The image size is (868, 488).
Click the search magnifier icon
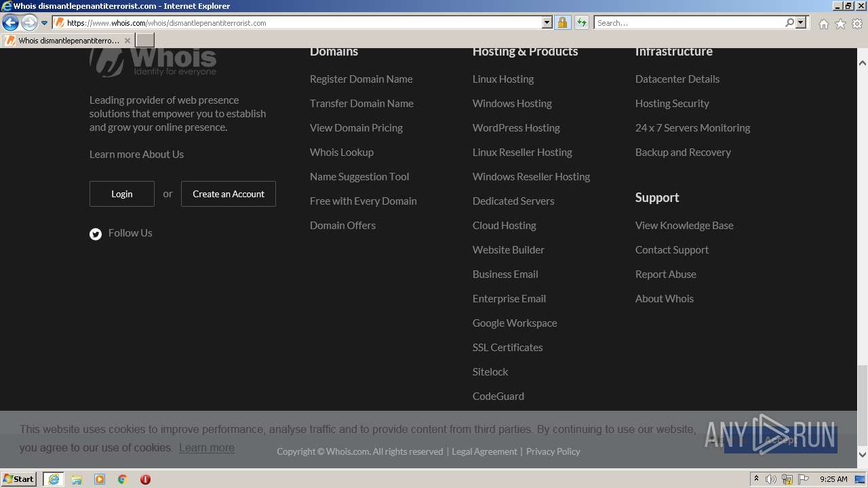789,23
